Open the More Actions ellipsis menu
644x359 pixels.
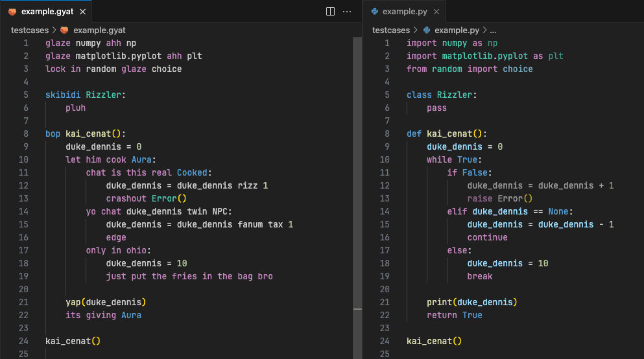tap(347, 12)
